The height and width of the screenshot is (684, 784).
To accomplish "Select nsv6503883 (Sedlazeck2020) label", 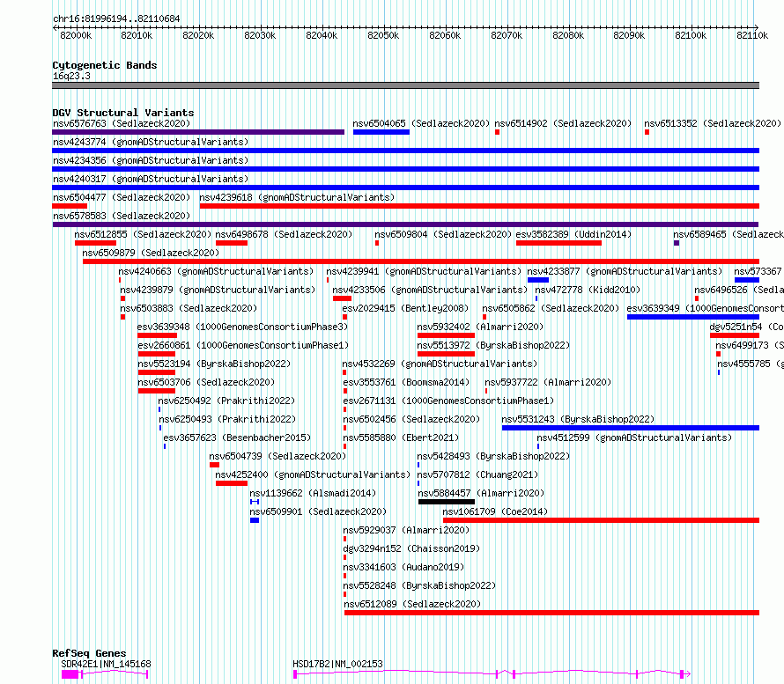I will coord(189,308).
